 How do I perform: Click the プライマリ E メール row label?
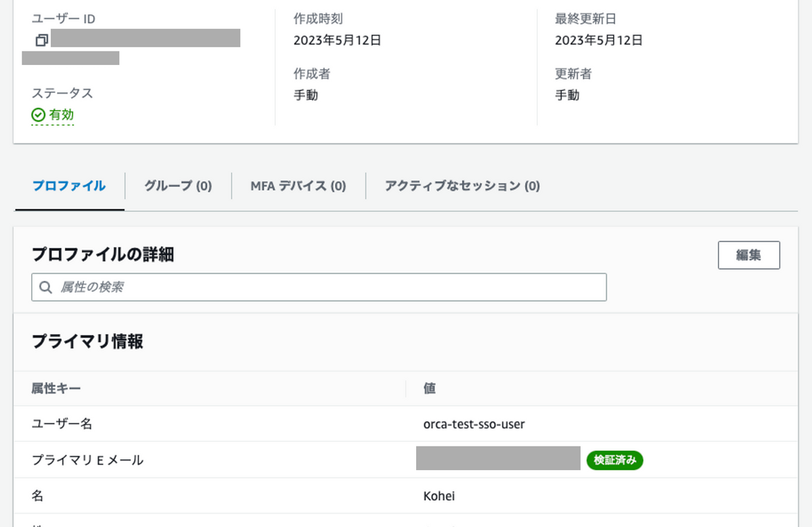(x=87, y=460)
